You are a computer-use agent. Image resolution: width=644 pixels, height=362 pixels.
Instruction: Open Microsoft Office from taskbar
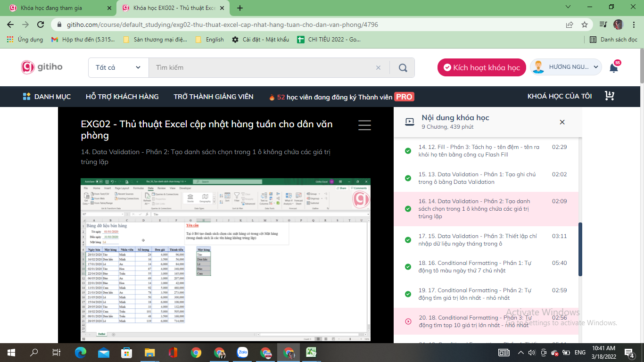(173, 352)
